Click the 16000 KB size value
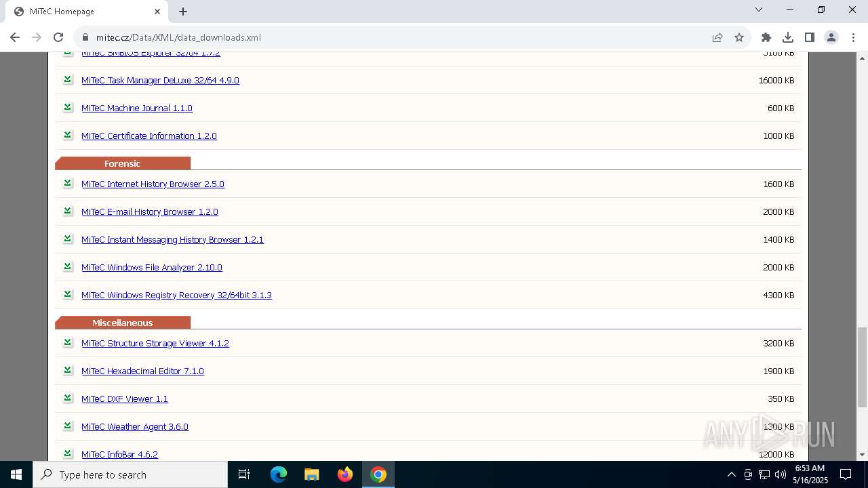The width and height of the screenshot is (868, 488). 776,80
